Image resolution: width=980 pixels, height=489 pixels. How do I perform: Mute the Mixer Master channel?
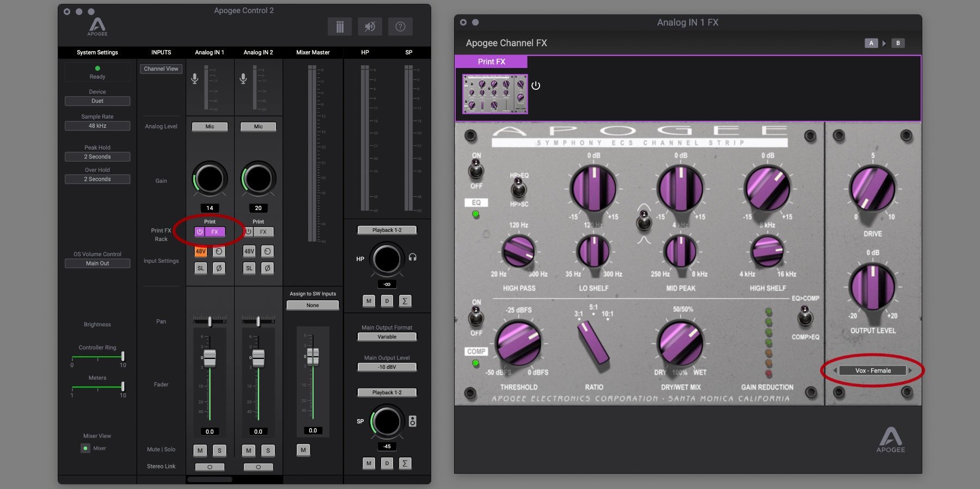click(x=303, y=450)
